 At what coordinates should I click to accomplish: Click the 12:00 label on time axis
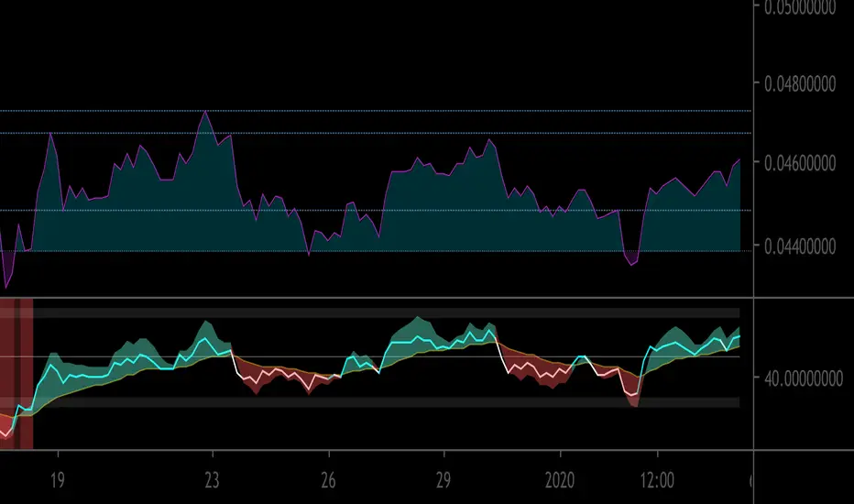tap(657, 480)
